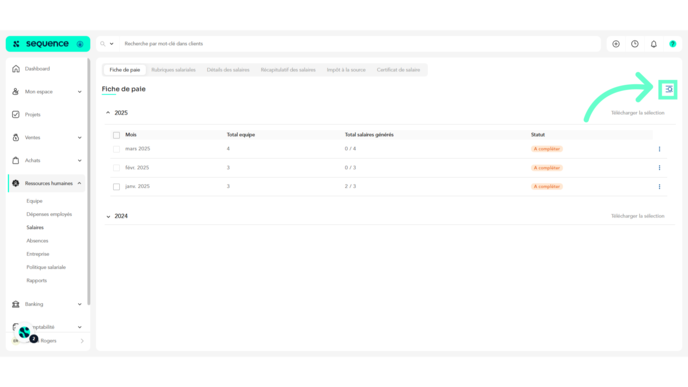Toggle the select-all Mois checkbox
This screenshot has height=387, width=688.
click(116, 135)
